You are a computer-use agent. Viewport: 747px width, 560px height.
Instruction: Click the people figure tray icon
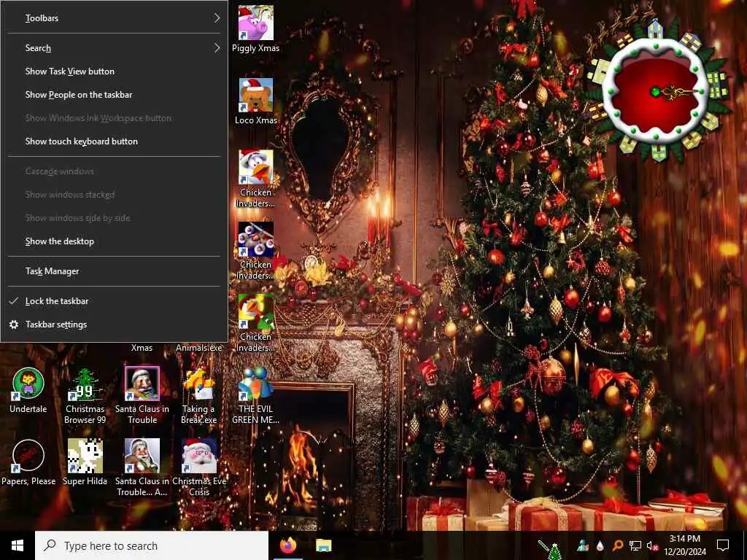click(582, 545)
